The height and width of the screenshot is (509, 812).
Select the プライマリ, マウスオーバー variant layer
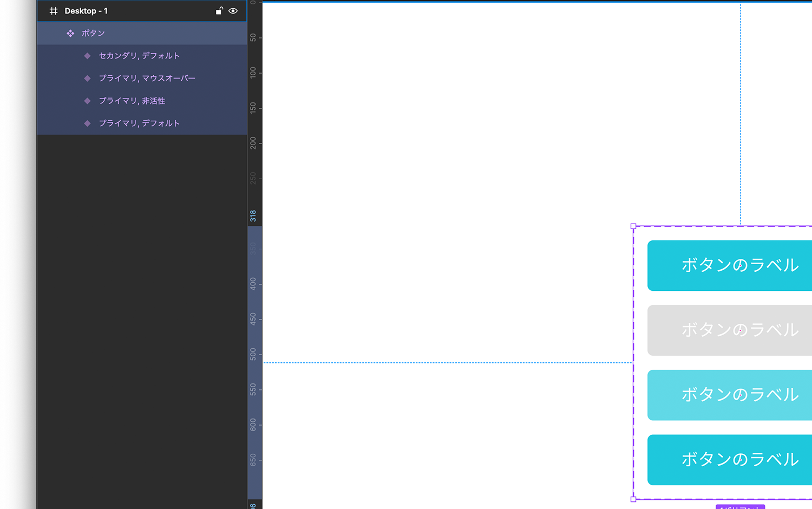(x=142, y=79)
